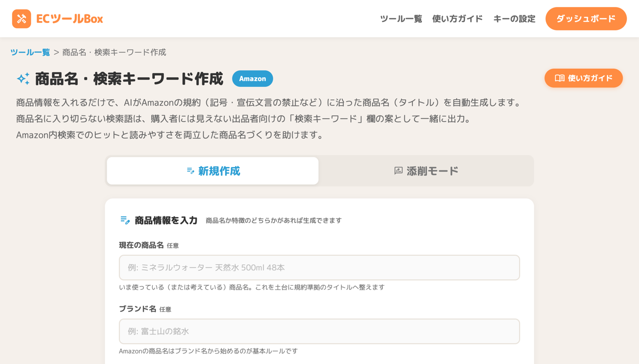Open キーの設定 in top navigation
Viewport: 639px width, 364px height.
tap(514, 19)
